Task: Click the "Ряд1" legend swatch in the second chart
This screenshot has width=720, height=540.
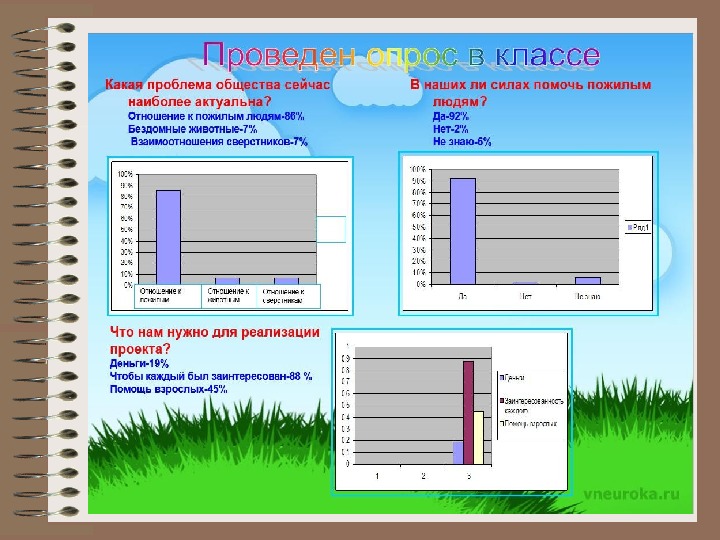Action: (x=630, y=227)
